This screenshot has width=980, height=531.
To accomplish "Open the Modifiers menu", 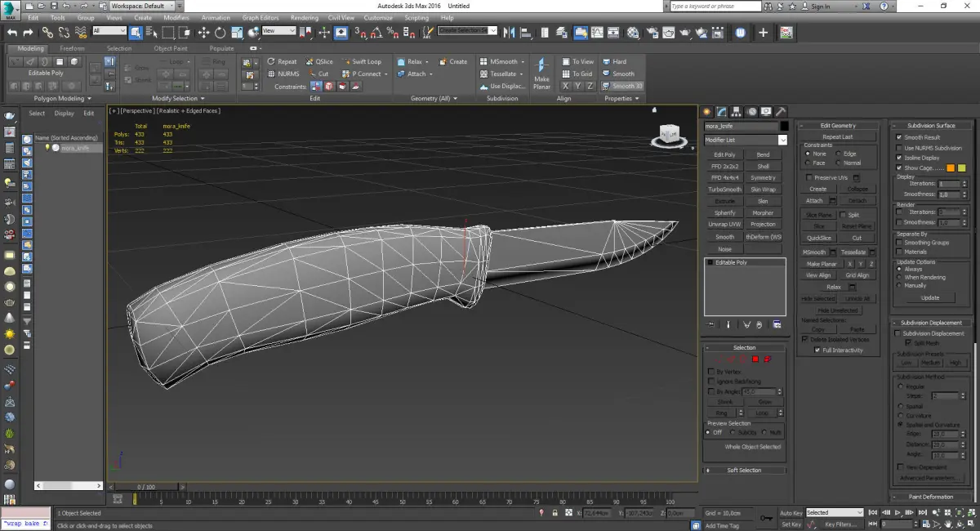I will click(x=176, y=17).
